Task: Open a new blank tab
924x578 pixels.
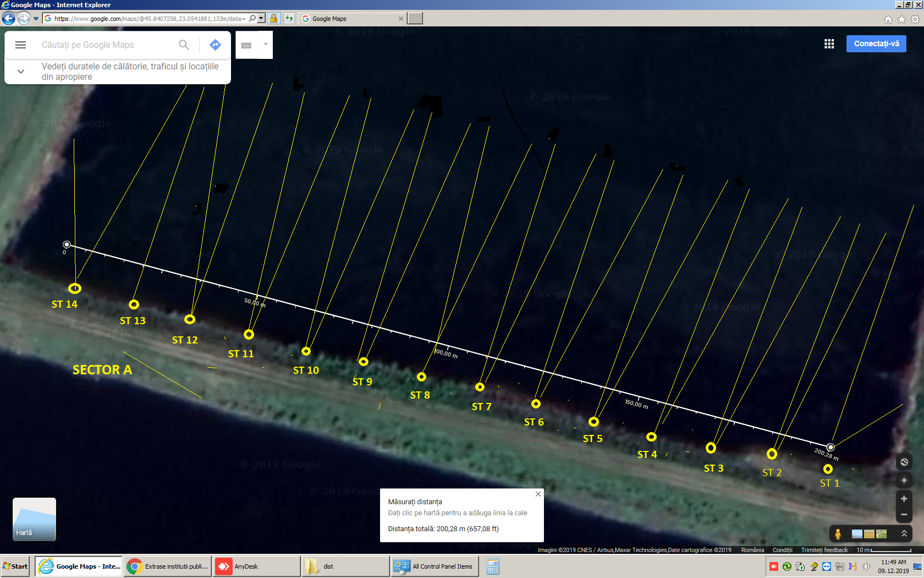Action: tap(415, 18)
